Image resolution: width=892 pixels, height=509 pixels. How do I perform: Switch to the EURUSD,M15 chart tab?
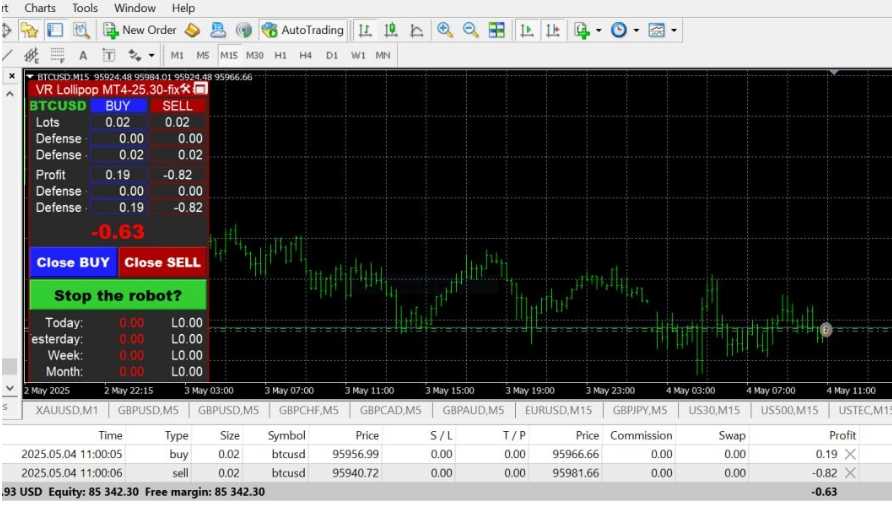pyautogui.click(x=558, y=410)
